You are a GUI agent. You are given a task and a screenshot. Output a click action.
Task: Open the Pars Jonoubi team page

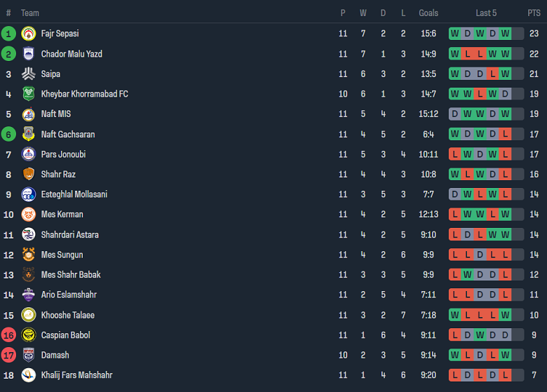[63, 154]
